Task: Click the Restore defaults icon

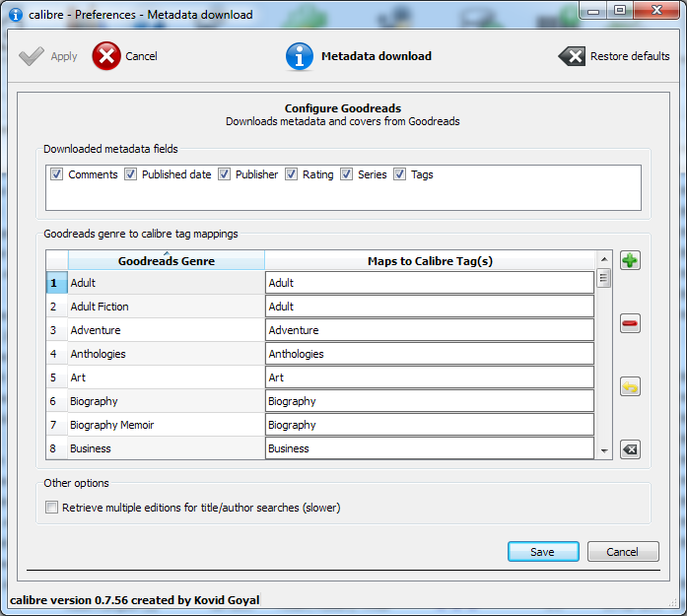Action: pyautogui.click(x=572, y=56)
